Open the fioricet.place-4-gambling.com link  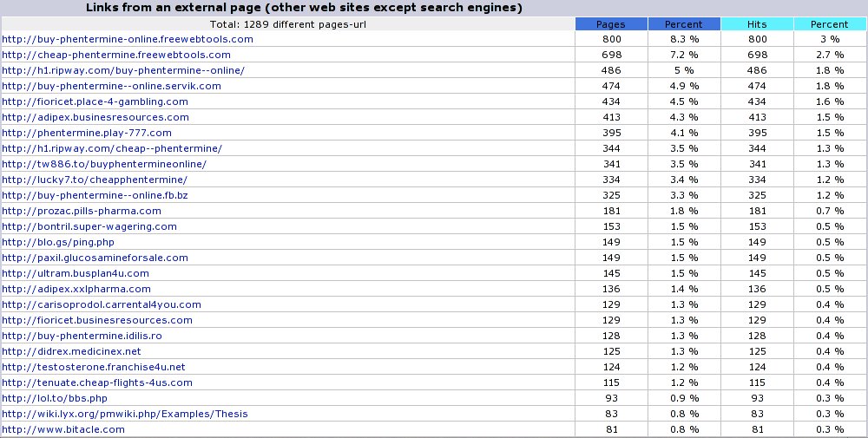pyautogui.click(x=95, y=101)
